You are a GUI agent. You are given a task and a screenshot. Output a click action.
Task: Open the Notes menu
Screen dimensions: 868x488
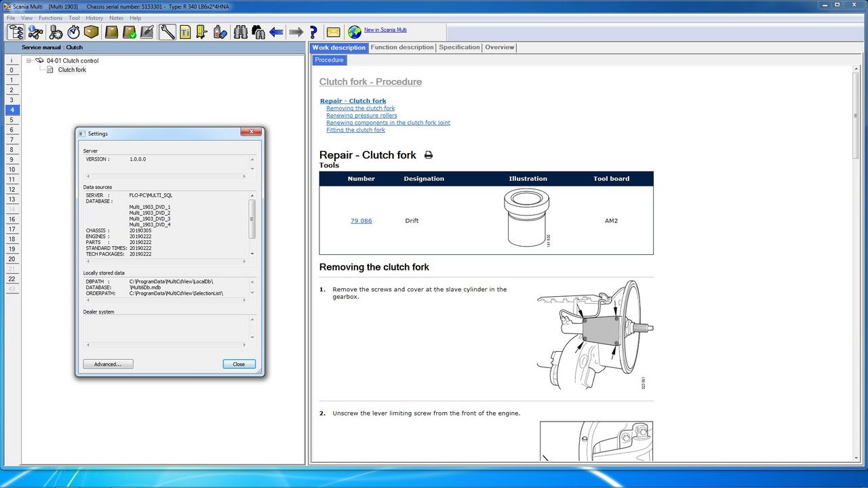(116, 18)
